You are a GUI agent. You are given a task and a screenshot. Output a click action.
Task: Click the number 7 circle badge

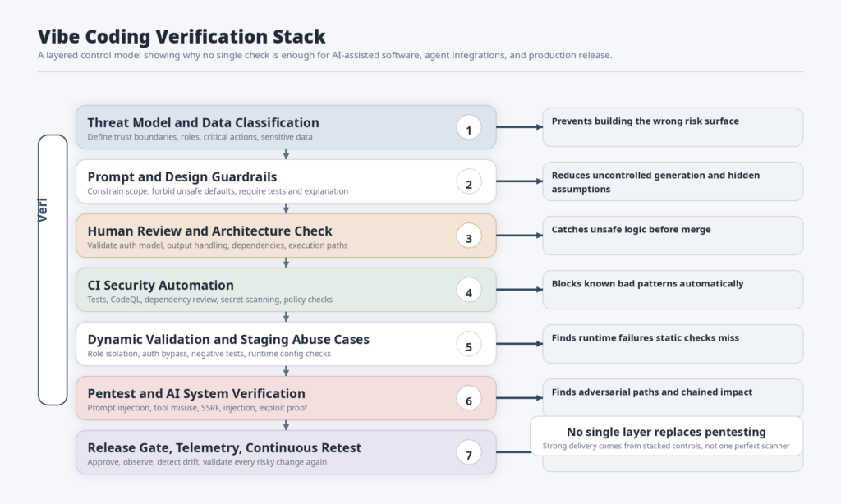[x=469, y=453]
